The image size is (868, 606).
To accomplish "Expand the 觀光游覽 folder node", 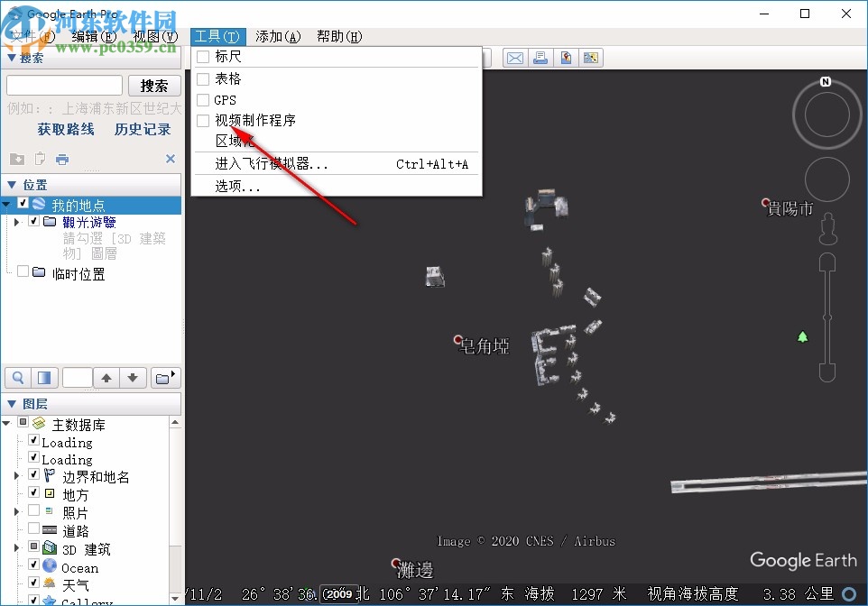I will [x=16, y=222].
